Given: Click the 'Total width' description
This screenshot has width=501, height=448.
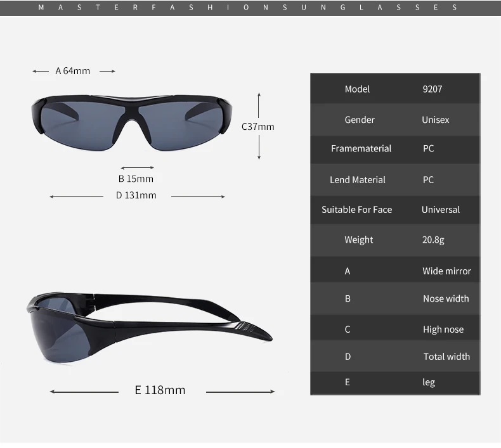Looking at the screenshot, I should coord(446,357).
